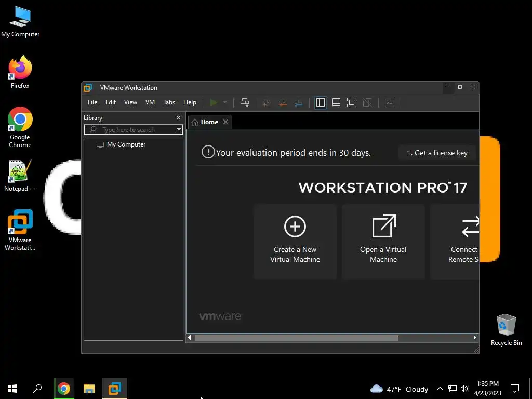Open the View menu
The width and height of the screenshot is (532, 399).
(130, 102)
